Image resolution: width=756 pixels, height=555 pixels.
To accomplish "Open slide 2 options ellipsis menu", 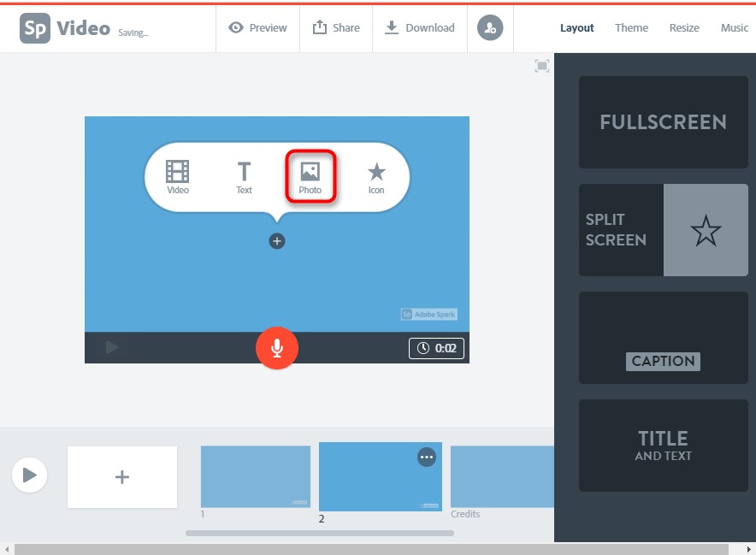I will (426, 458).
